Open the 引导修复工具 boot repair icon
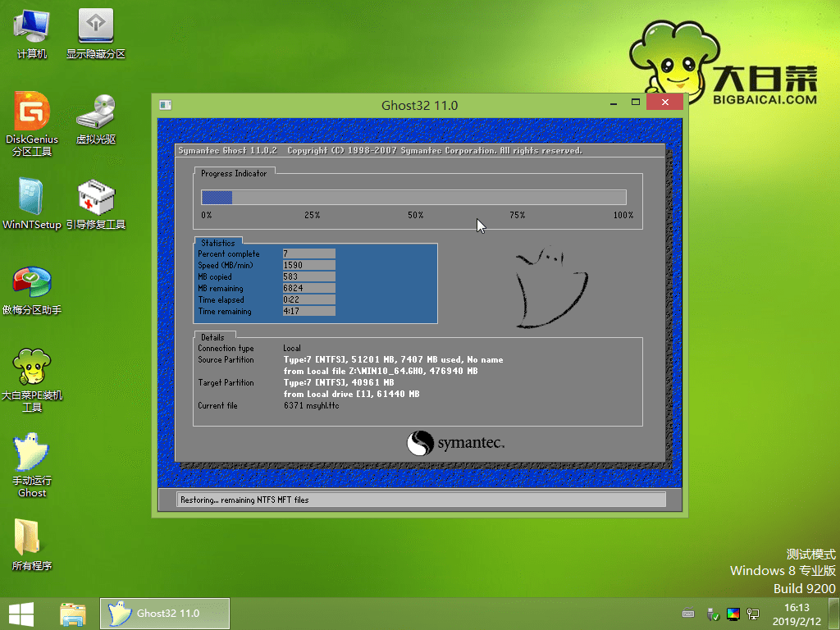840x630 pixels. coord(95,204)
